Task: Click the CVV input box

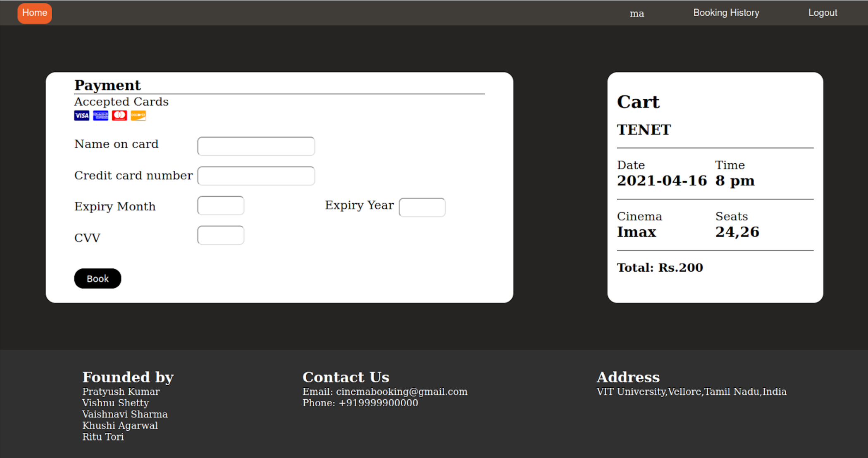Action: 221,235
